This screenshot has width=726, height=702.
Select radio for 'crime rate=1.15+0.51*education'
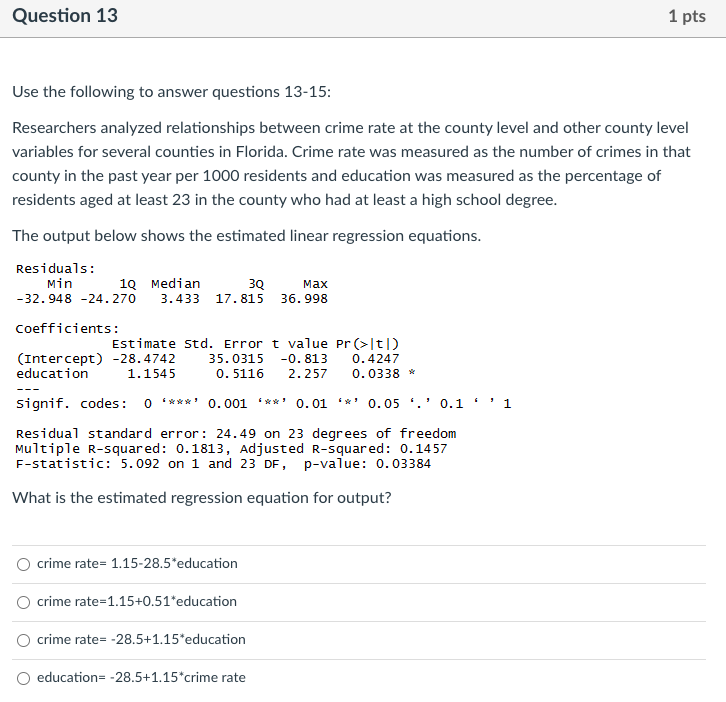coord(24,602)
